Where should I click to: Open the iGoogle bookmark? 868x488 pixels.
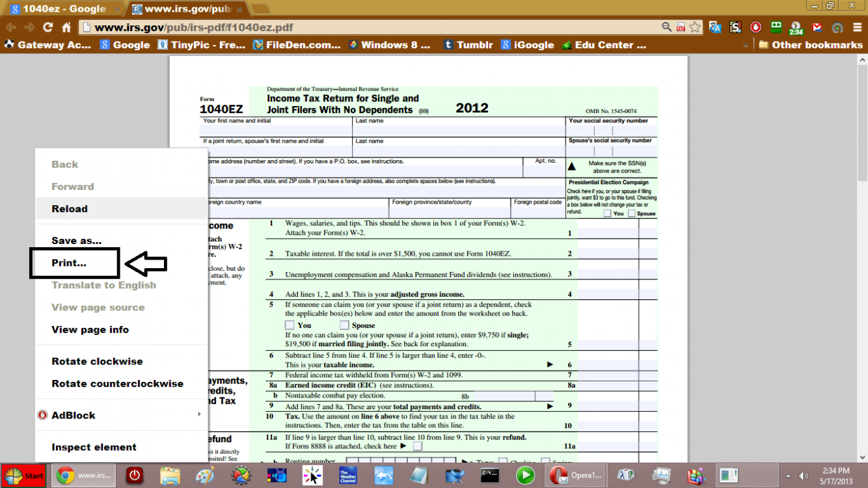[x=527, y=45]
